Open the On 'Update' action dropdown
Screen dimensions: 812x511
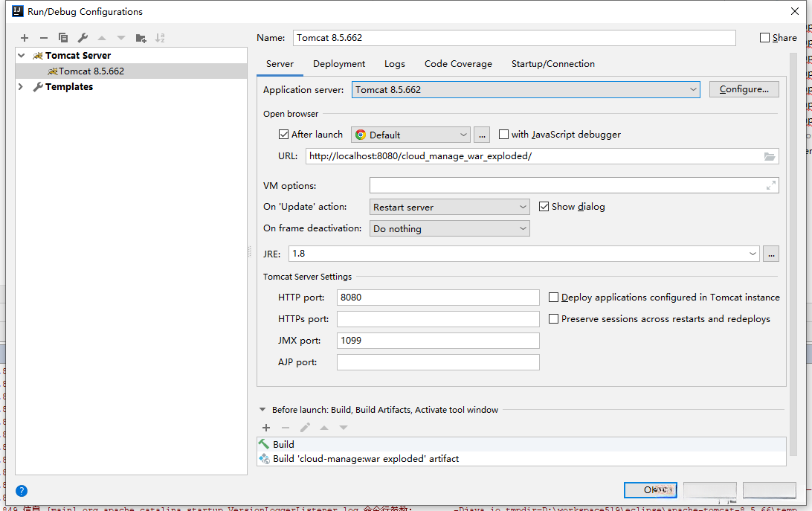coord(449,207)
